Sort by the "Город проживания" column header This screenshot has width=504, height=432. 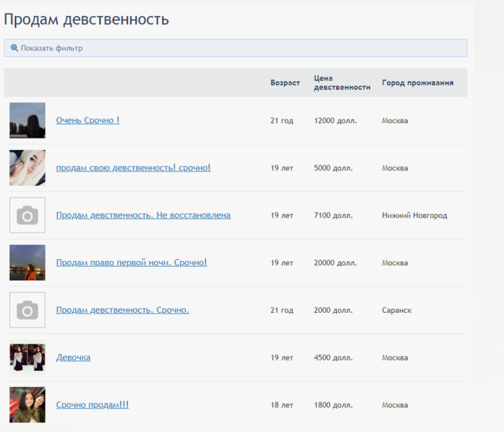click(x=418, y=83)
